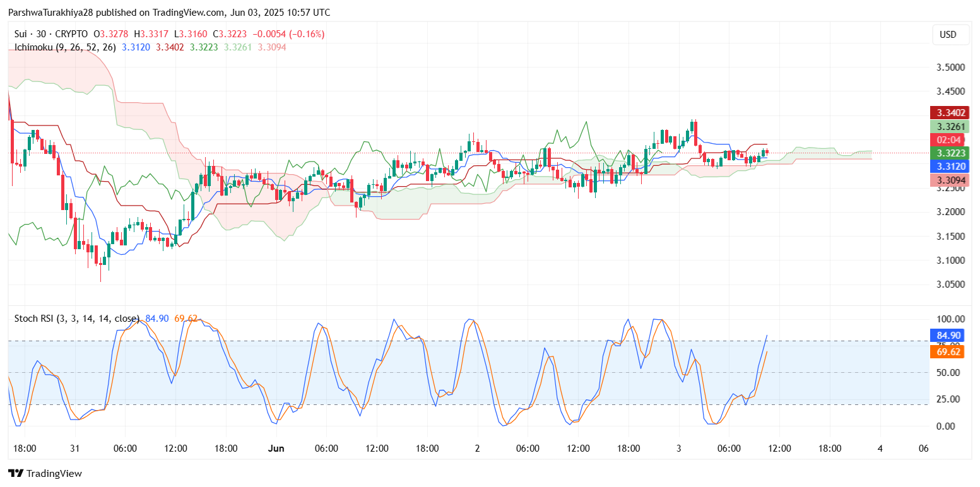Click the TradingView logo icon
Screen dimensions: 980x487
pyautogui.click(x=15, y=473)
